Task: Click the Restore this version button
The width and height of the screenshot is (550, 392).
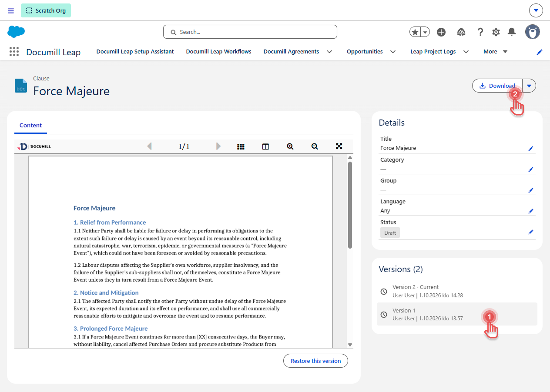Action: tap(315, 361)
